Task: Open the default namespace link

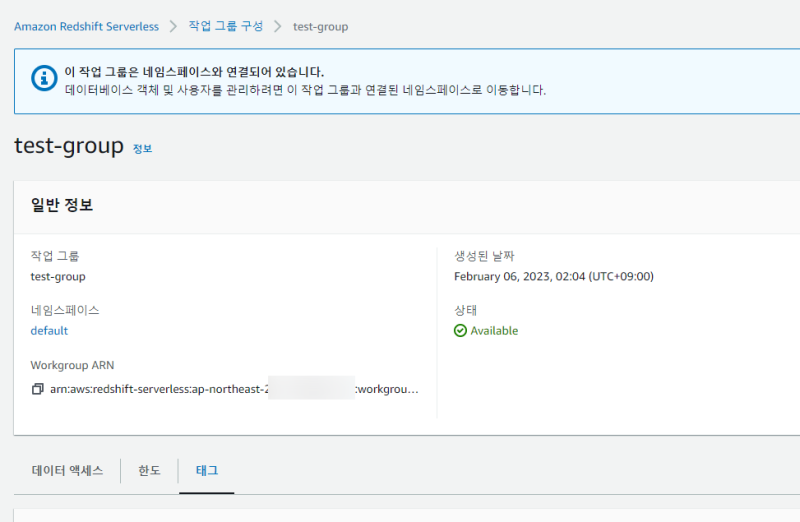Action: [49, 331]
